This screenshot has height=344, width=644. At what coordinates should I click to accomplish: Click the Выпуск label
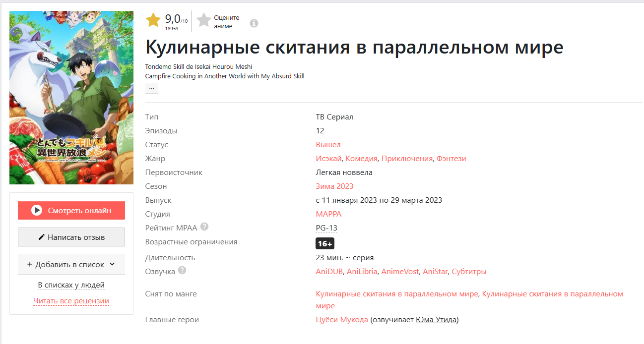[x=158, y=200]
